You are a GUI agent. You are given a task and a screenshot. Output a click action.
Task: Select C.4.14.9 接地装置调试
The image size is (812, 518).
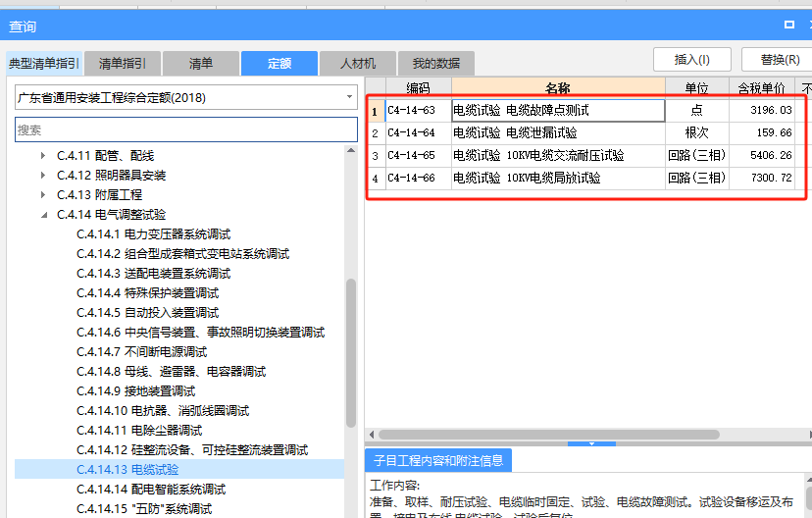135,391
